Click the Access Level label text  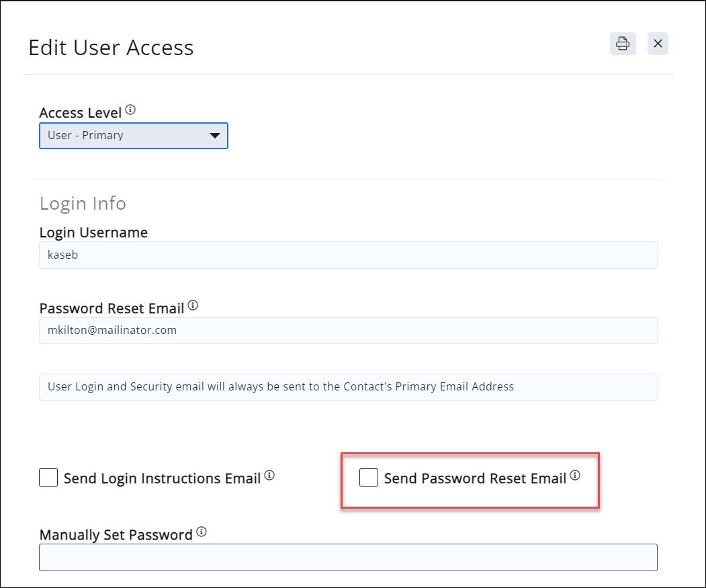[x=81, y=112]
